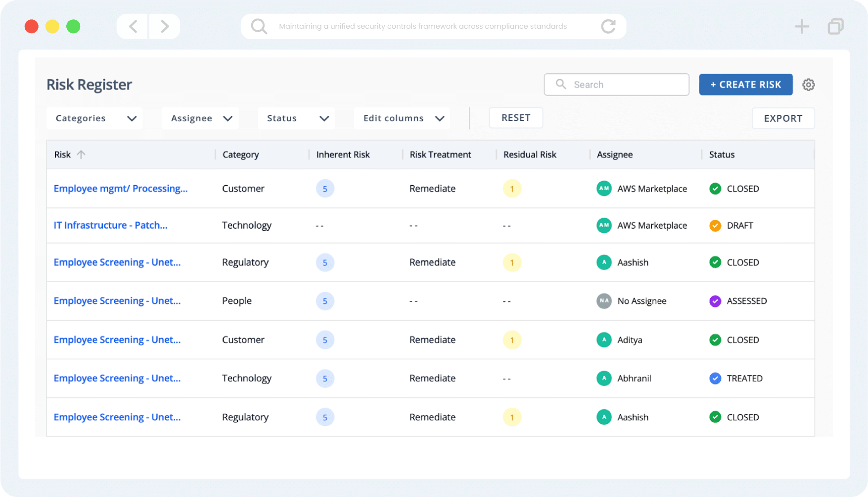
Task: Expand the Edit columns dropdown
Action: pos(402,118)
